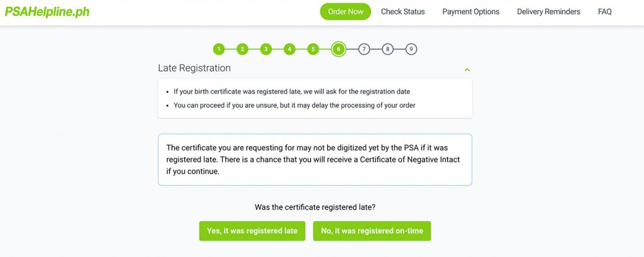Image resolution: width=644 pixels, height=257 pixels.
Task: Click the PSAHelpline.ph logo
Action: (x=47, y=11)
